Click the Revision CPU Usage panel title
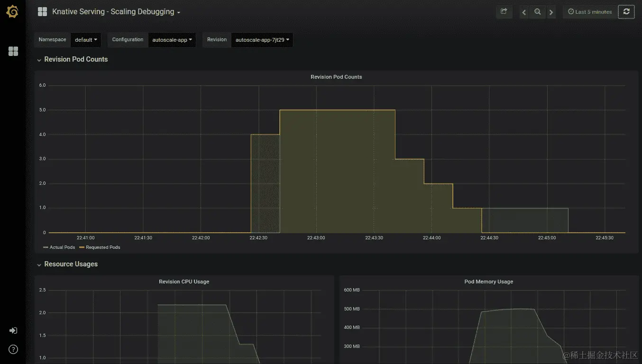 click(184, 282)
